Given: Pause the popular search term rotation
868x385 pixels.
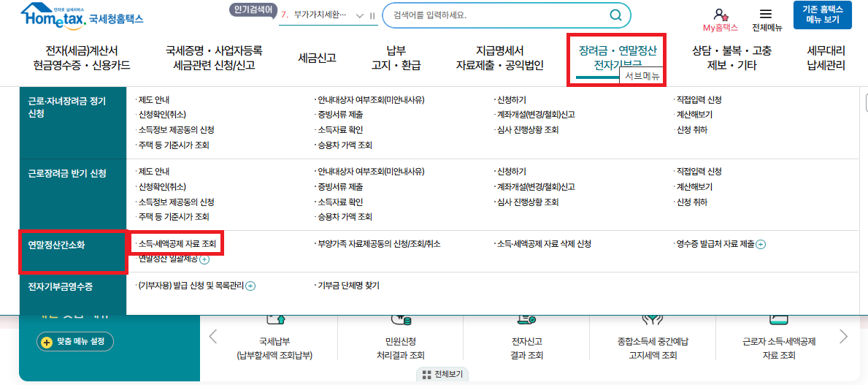Looking at the screenshot, I should pyautogui.click(x=372, y=15).
